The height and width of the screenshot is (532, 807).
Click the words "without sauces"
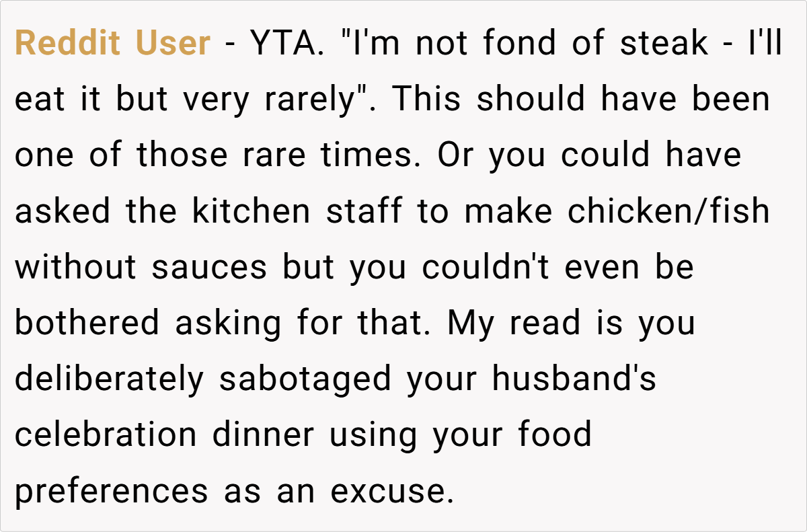point(141,267)
